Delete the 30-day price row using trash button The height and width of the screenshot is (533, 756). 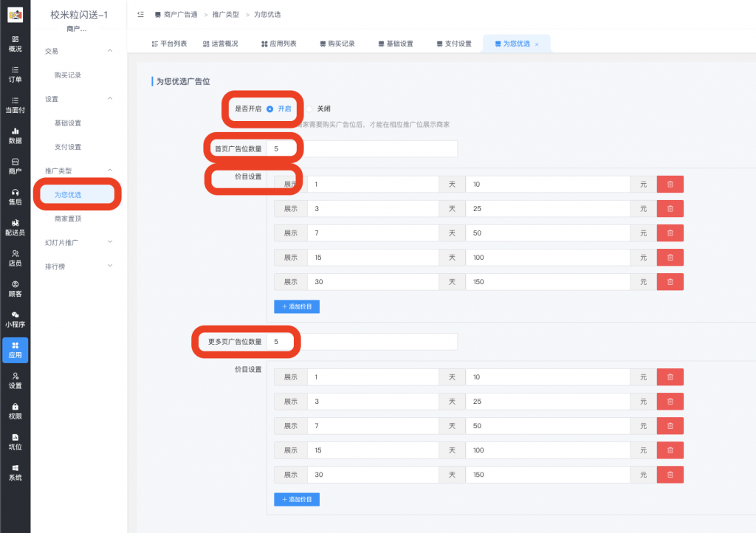tap(669, 281)
